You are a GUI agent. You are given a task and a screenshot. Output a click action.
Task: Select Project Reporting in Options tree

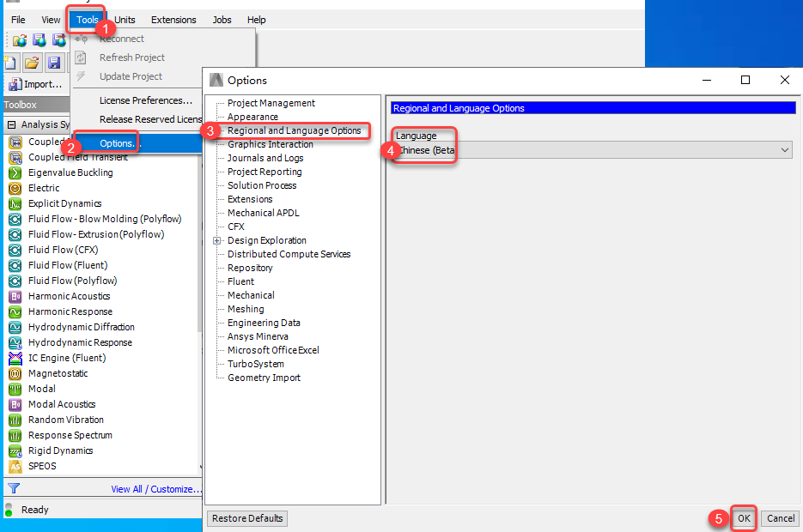pyautogui.click(x=265, y=172)
